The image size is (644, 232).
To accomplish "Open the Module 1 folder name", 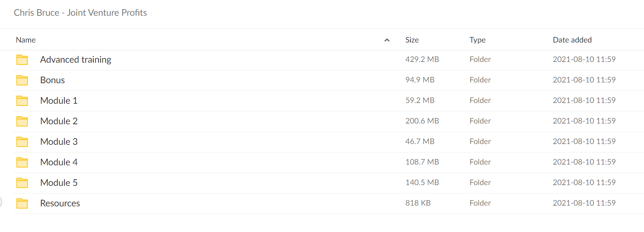I will [59, 101].
